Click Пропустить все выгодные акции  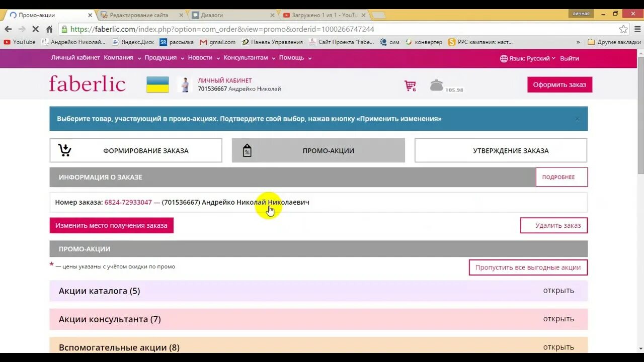click(528, 267)
